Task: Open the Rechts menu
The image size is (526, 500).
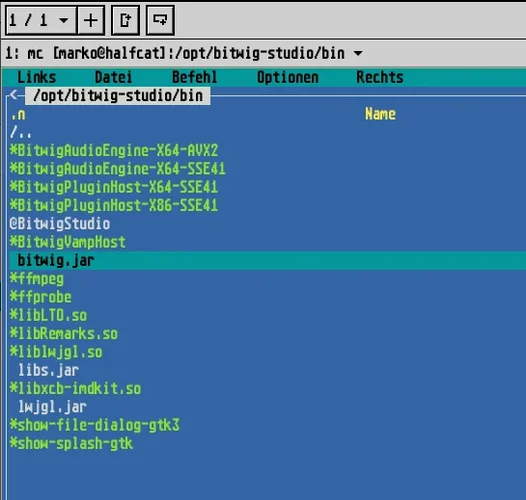Action: (x=380, y=78)
